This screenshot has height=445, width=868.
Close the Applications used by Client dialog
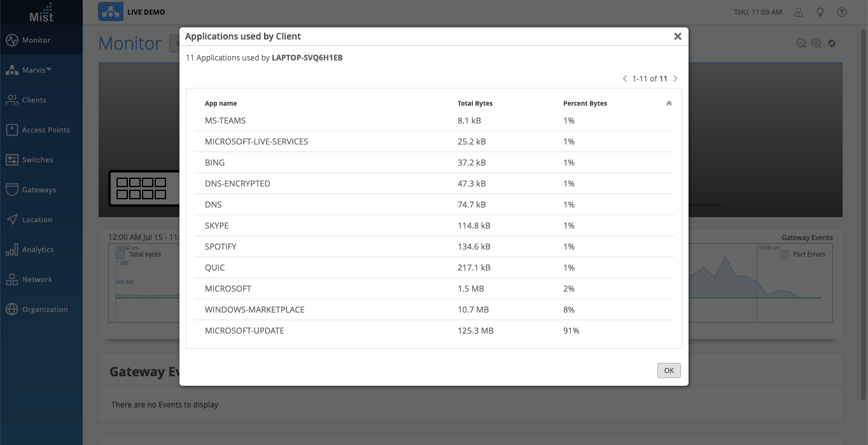[678, 36]
